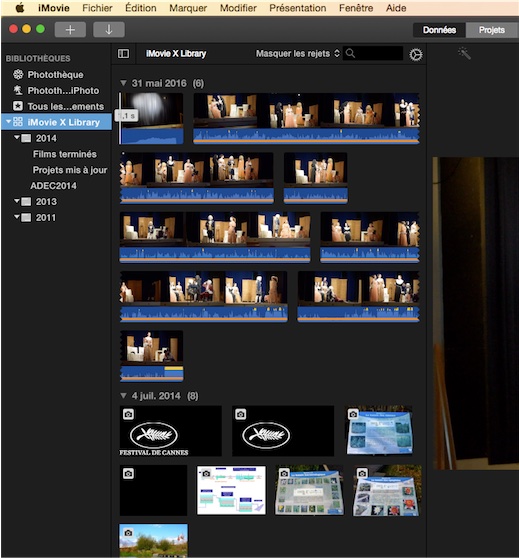Select the curtain clip showing 1,1 s
Image resolution: width=519 pixels, height=558 pixels.
pyautogui.click(x=152, y=119)
